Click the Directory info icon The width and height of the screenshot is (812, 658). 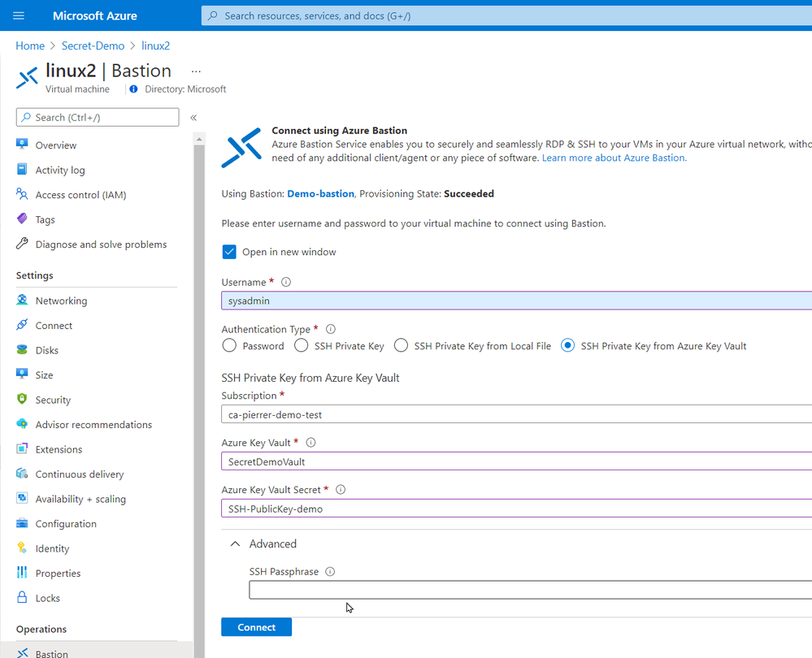[133, 89]
